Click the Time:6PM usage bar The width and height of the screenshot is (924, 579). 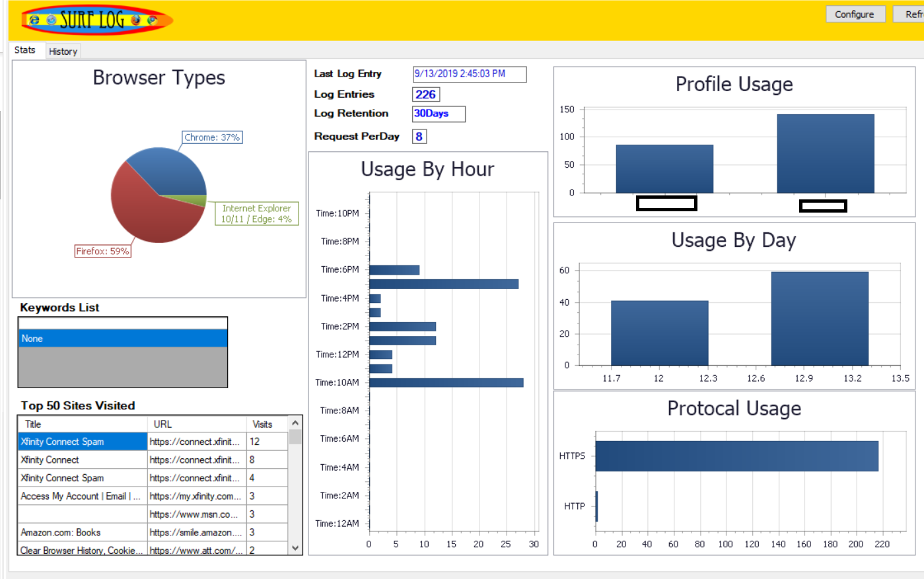[394, 269]
